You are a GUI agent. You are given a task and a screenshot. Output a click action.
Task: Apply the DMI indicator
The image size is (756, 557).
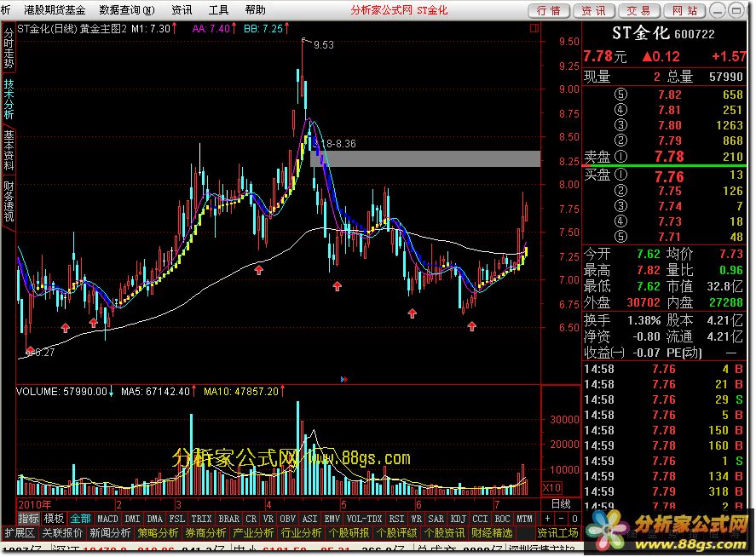(x=133, y=519)
